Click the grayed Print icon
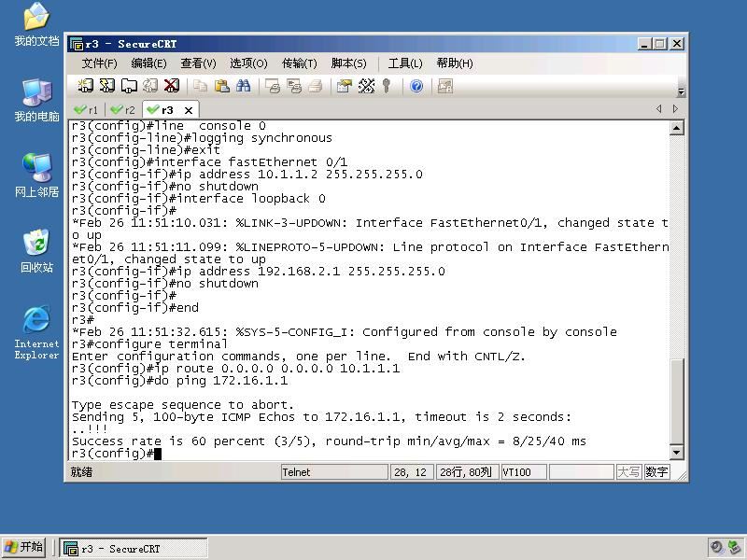The image size is (747, 560). coord(316,86)
